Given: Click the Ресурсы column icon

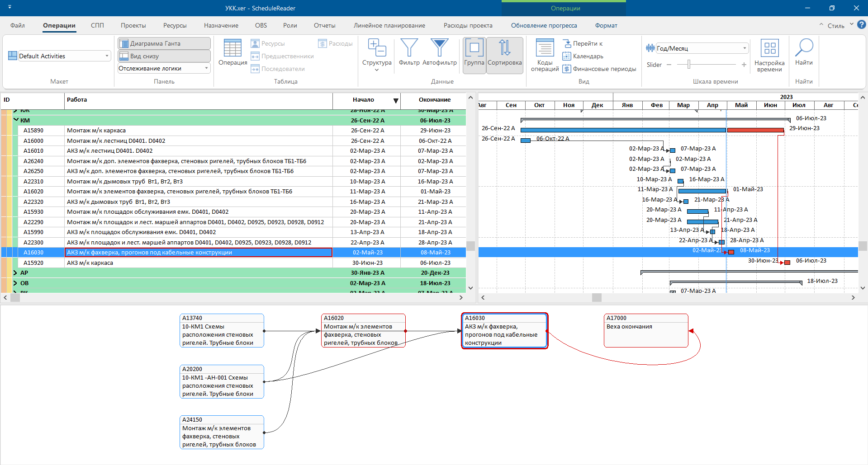Looking at the screenshot, I should (x=255, y=43).
